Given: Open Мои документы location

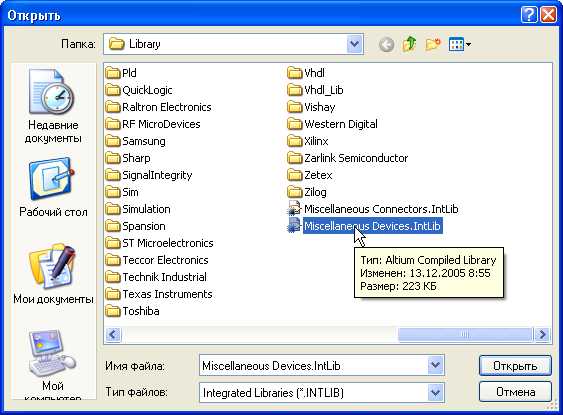Looking at the screenshot, I should click(x=53, y=274).
